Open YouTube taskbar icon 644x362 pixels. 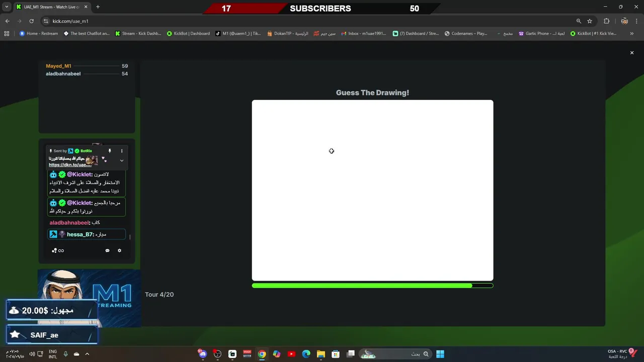(x=291, y=354)
